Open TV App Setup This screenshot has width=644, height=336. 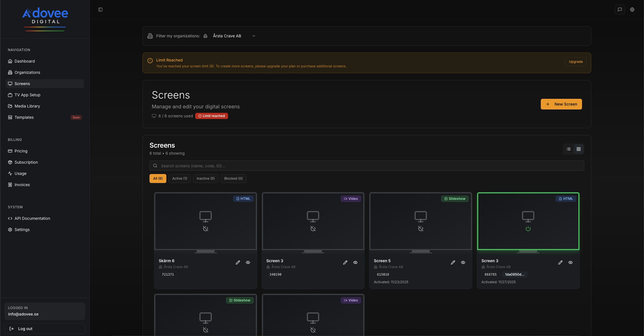coord(27,95)
